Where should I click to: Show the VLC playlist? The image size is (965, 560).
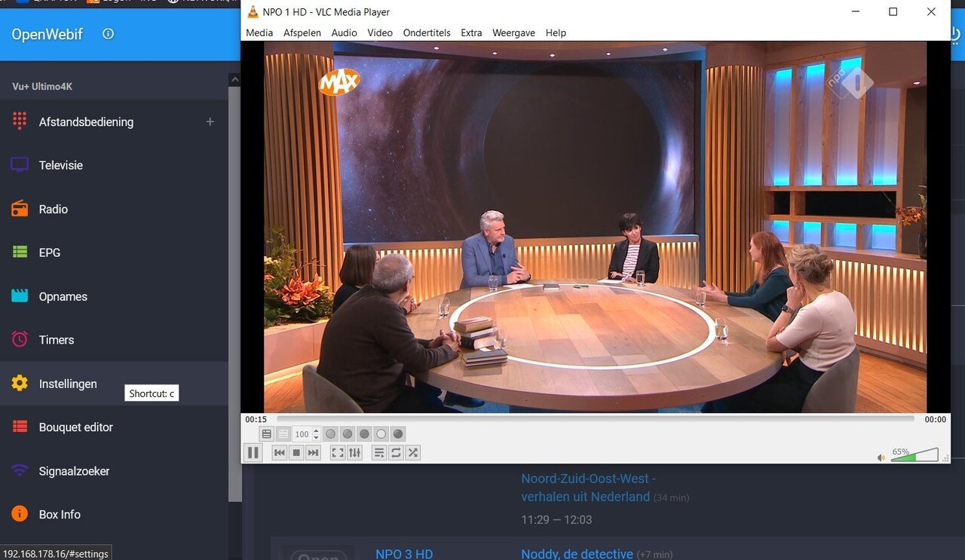coord(379,452)
